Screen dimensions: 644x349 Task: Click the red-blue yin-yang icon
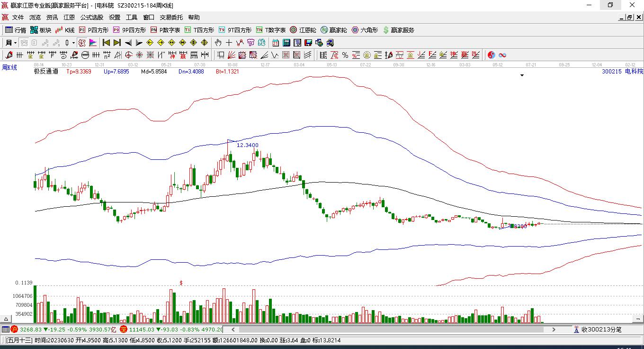(492, 55)
